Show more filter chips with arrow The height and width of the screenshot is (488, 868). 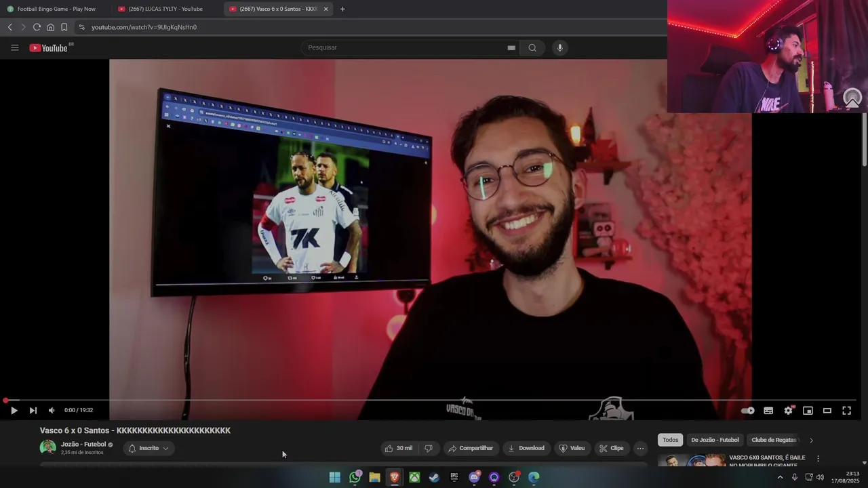[811, 440]
